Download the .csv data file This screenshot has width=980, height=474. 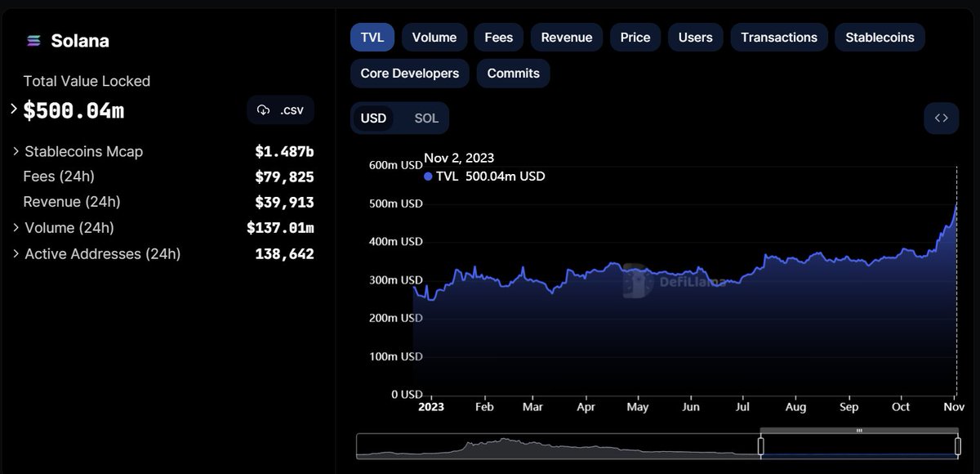[280, 110]
